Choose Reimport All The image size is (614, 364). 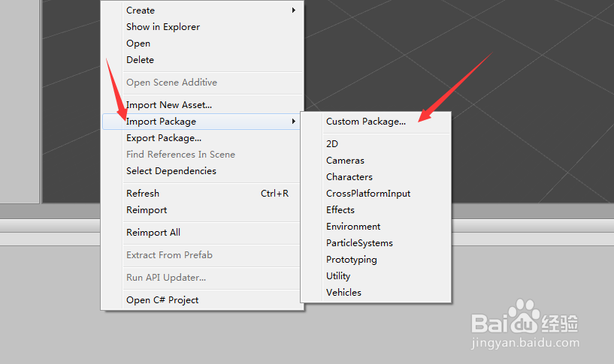click(x=202, y=233)
